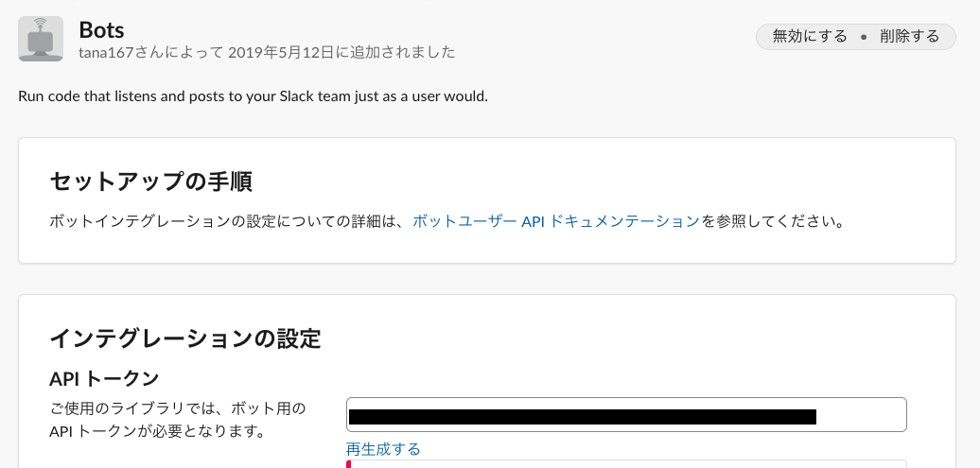Click the "Run code that listens" description
Screen dimensions: 980x468
click(x=253, y=96)
